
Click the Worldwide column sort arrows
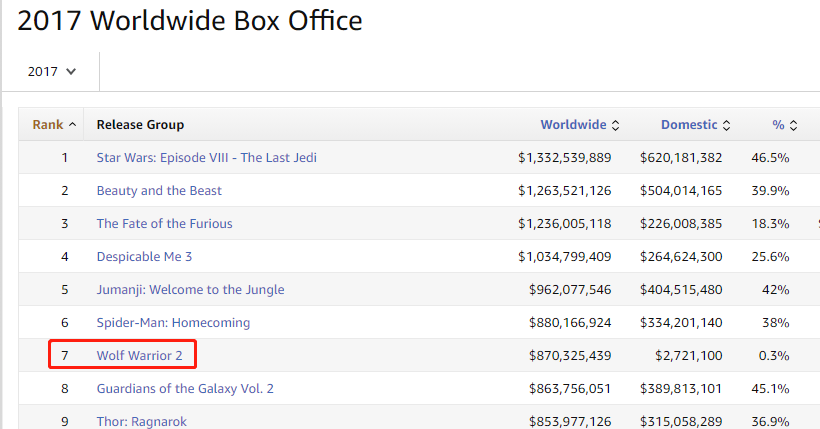coord(615,125)
